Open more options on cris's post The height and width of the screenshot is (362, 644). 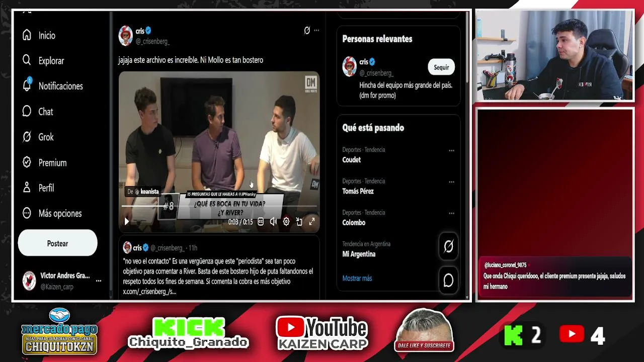pos(316,31)
